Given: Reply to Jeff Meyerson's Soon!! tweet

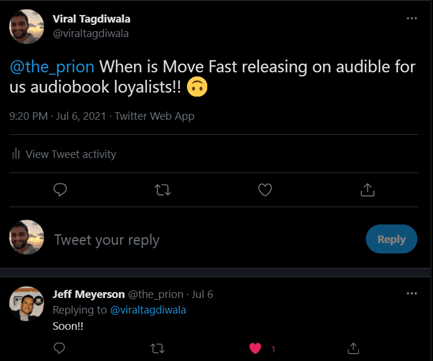Looking at the screenshot, I should click(59, 348).
